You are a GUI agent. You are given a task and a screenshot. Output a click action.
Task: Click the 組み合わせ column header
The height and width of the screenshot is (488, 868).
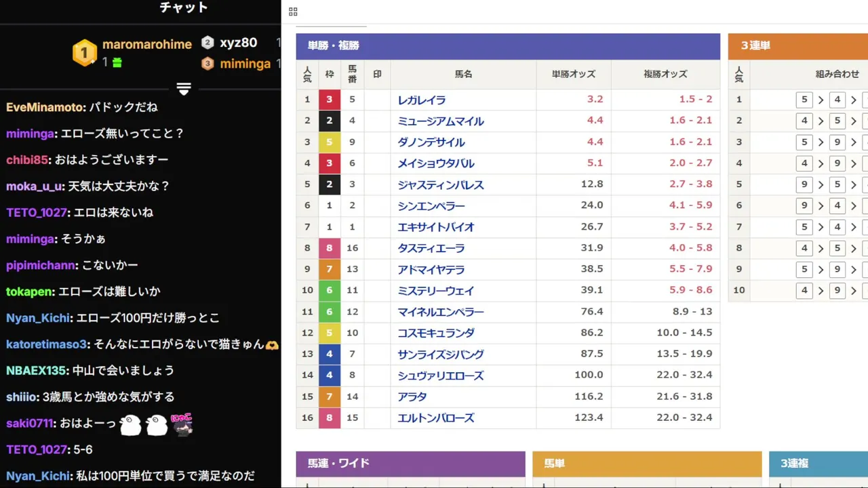pyautogui.click(x=837, y=75)
